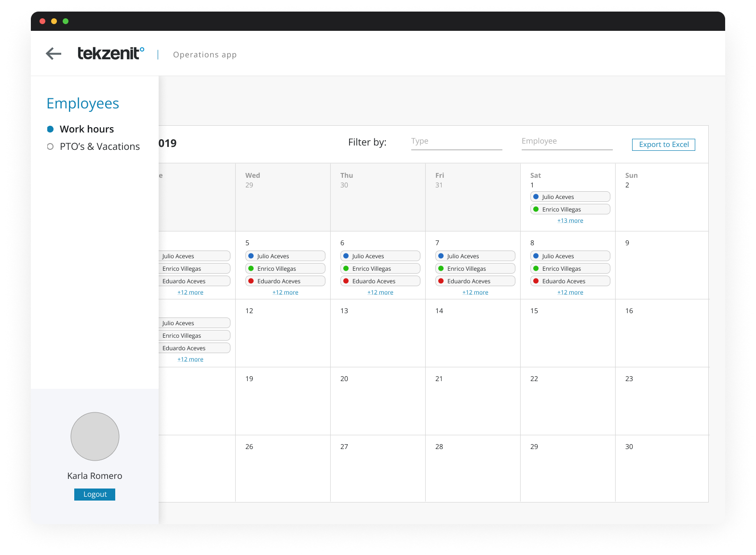The image size is (756, 555).
Task: Select Enrico Villegas entry on Sat 1
Action: (570, 209)
